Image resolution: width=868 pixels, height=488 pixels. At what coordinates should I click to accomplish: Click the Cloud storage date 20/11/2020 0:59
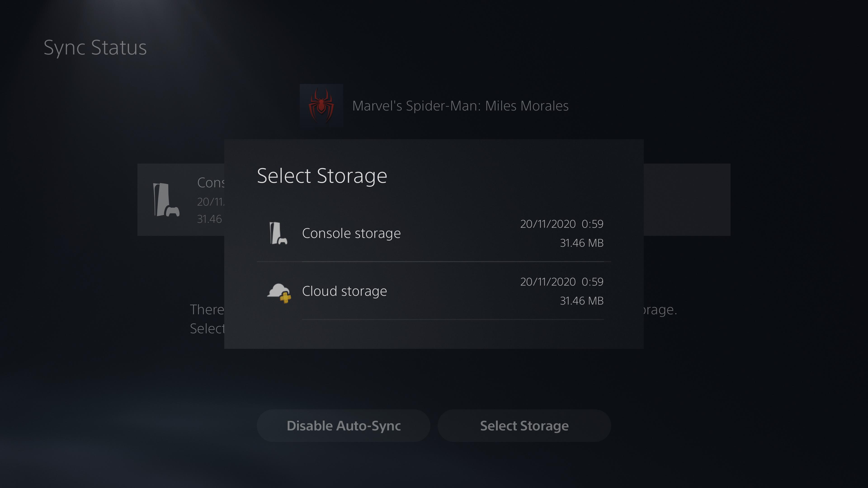pos(561,282)
